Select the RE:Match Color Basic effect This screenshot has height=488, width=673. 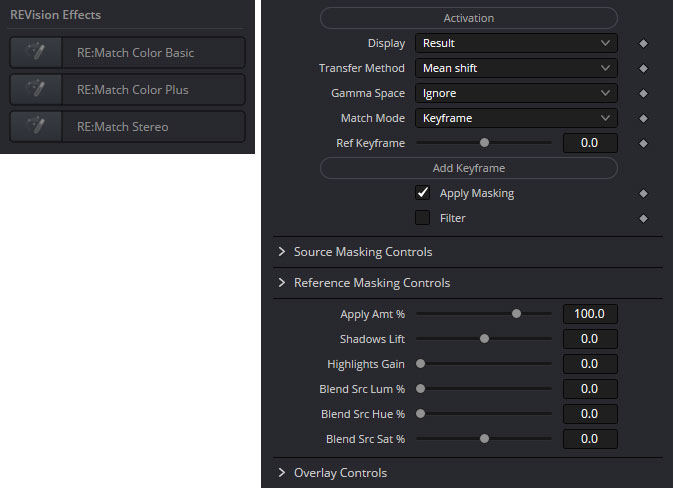(x=127, y=52)
